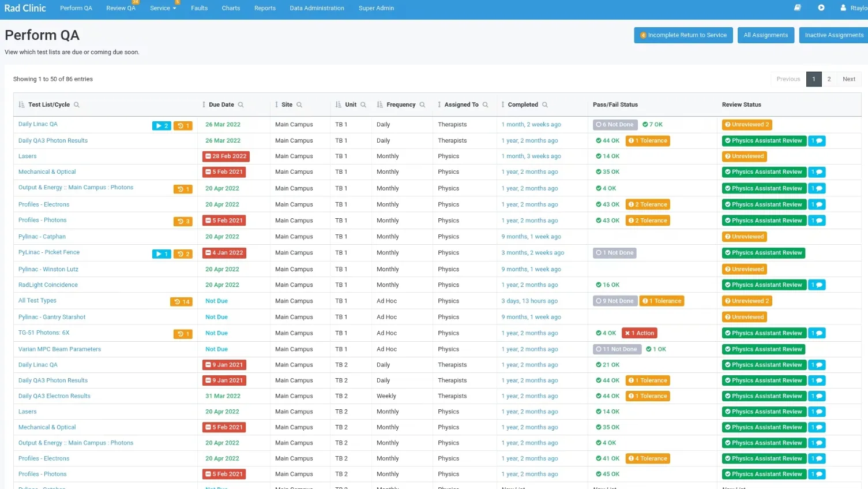The image size is (868, 489).
Task: Click the overdue '28 Feb 2022' due date badge
Action: point(226,156)
